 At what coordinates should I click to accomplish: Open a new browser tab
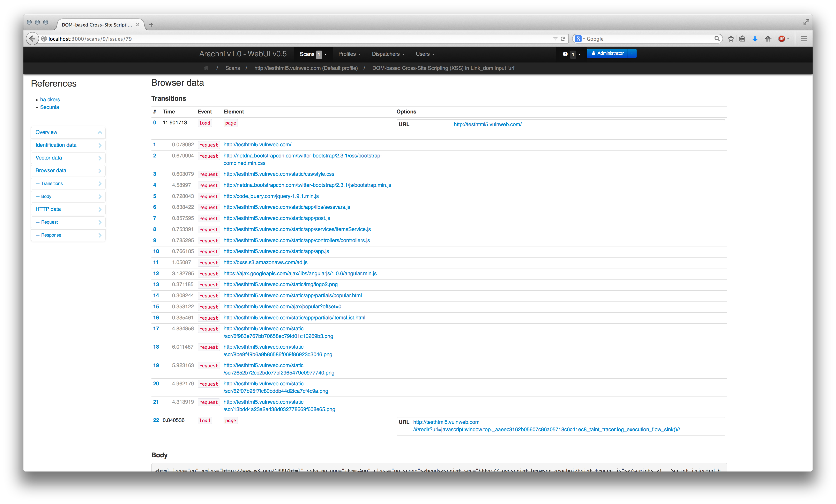151,25
